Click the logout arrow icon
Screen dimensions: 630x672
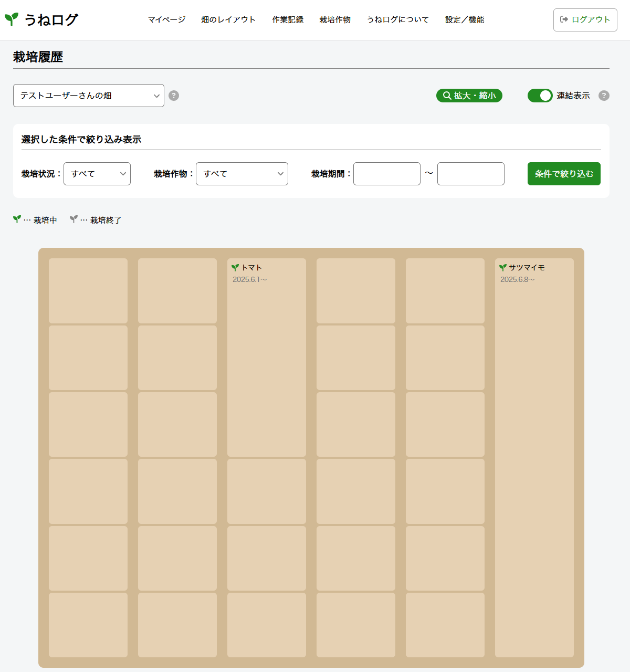tap(564, 19)
